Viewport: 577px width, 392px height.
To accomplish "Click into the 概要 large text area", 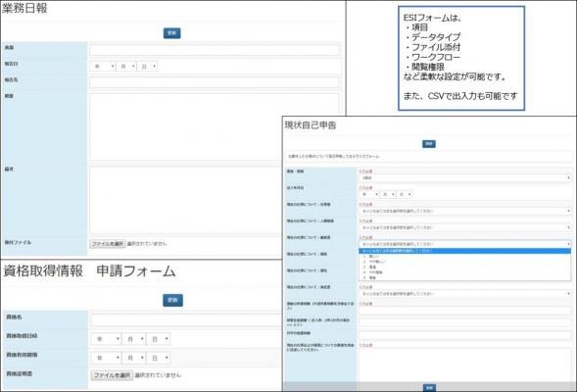I will pos(215,127).
